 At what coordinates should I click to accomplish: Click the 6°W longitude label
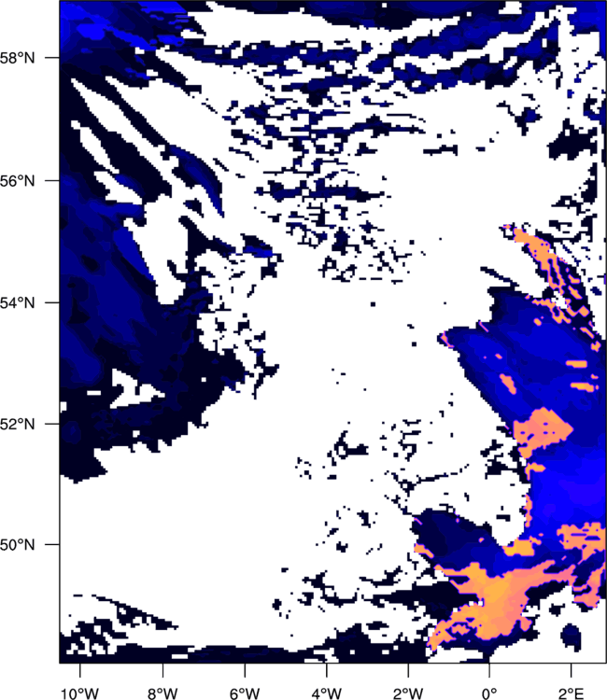(245, 693)
